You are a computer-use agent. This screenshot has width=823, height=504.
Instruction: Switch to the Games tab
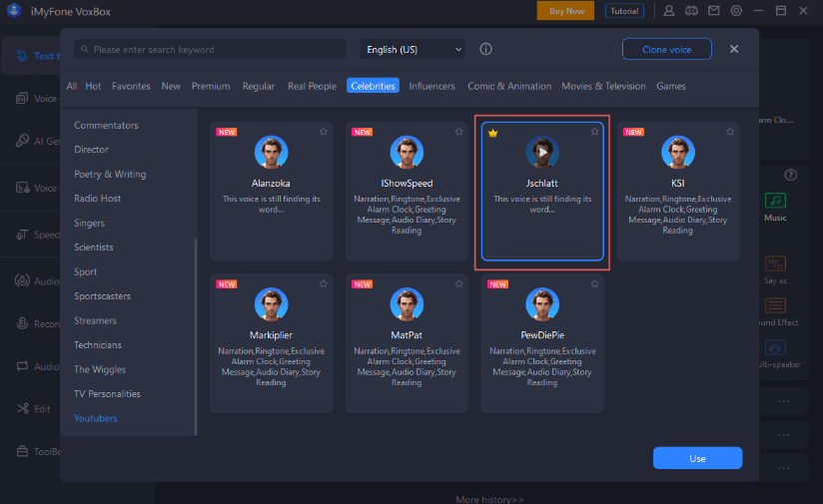(x=671, y=86)
